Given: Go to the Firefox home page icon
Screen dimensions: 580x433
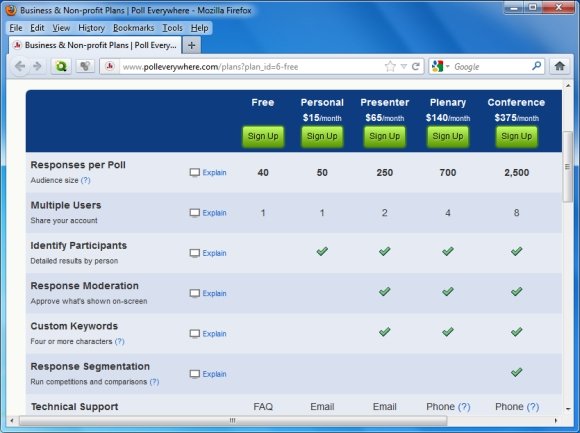Looking at the screenshot, I should pyautogui.click(x=560, y=67).
